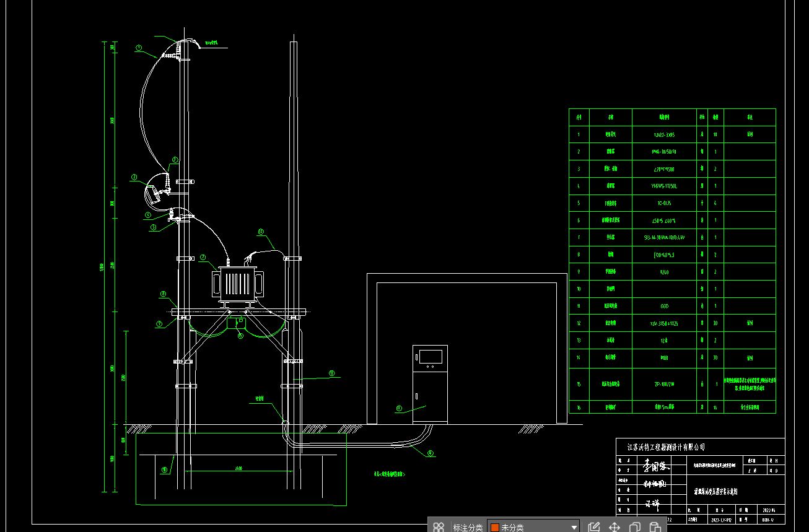Click the 标注分类 label in the toolbar
This screenshot has width=809, height=532.
tap(468, 527)
